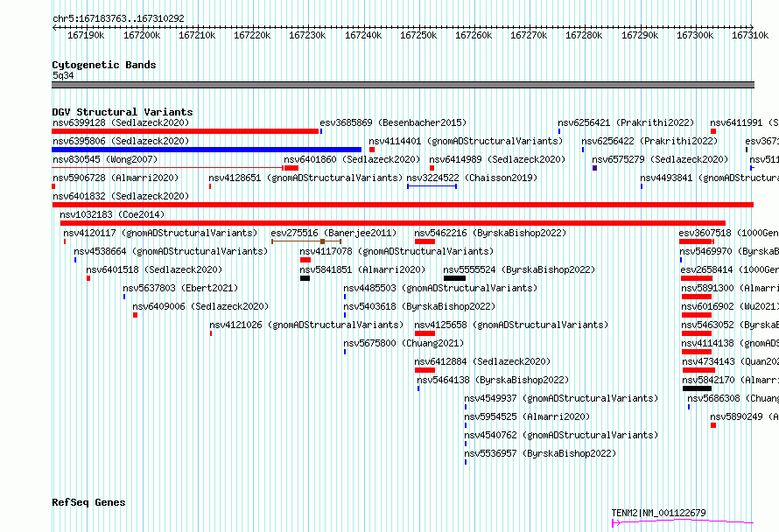The height and width of the screenshot is (532, 779).
Task: Open nsv5841851 (Almarri2020) label
Action: [x=362, y=269]
